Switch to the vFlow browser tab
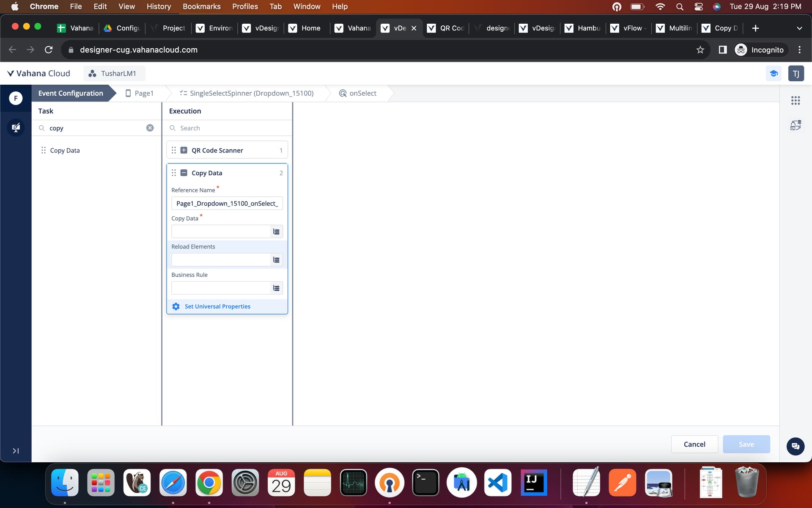The width and height of the screenshot is (812, 508). (x=629, y=28)
